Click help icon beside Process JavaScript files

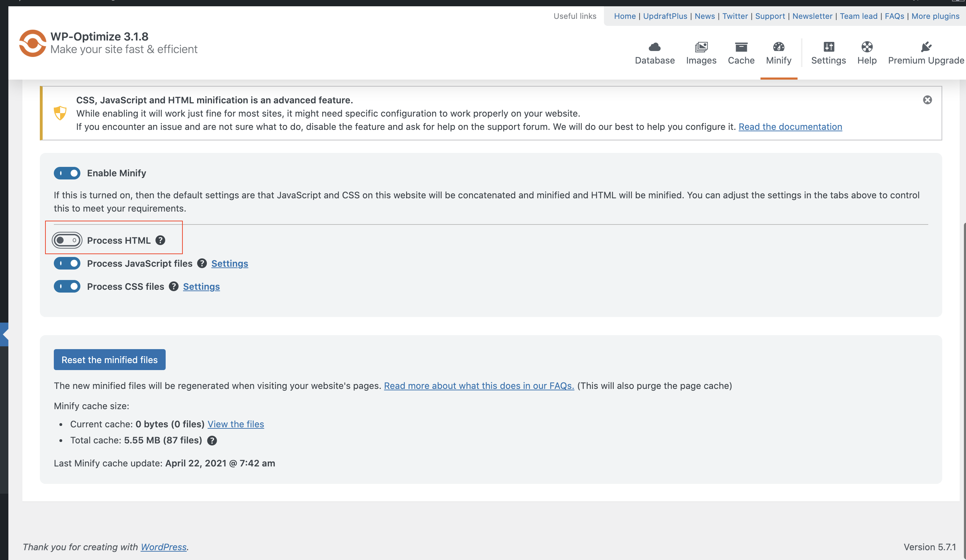coord(202,264)
